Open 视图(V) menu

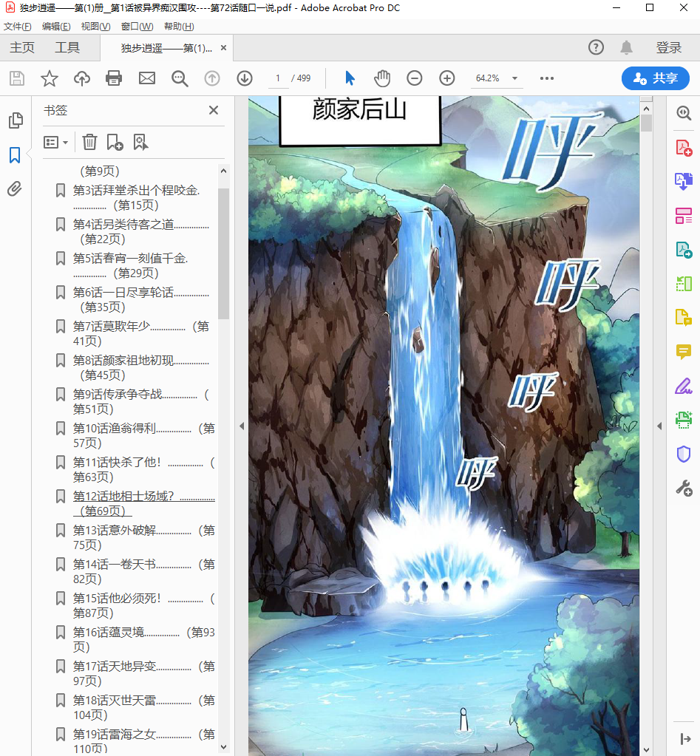pyautogui.click(x=95, y=27)
